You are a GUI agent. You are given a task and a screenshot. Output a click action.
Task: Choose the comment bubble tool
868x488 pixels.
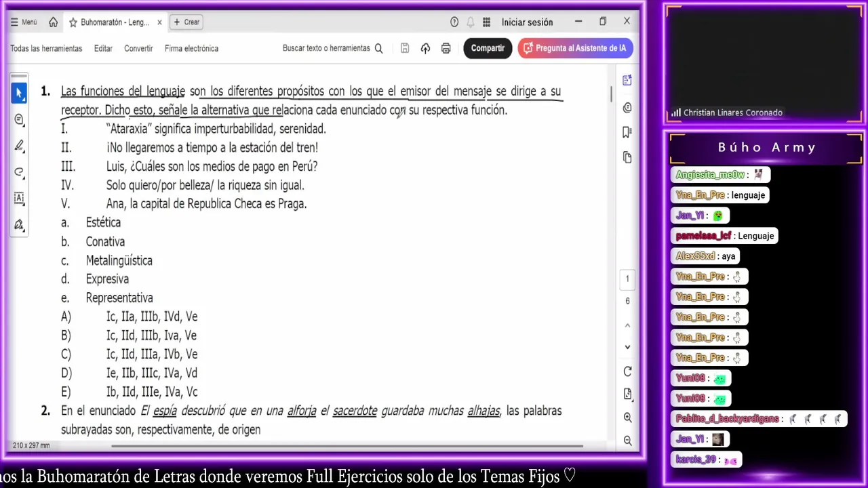coord(18,119)
